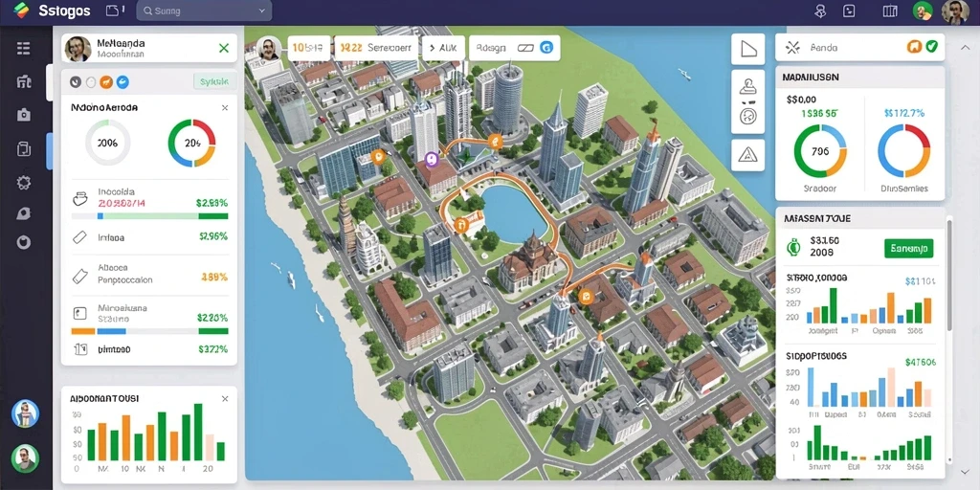Select the white circle radio option
Image resolution: width=980 pixels, height=490 pixels.
point(91,81)
